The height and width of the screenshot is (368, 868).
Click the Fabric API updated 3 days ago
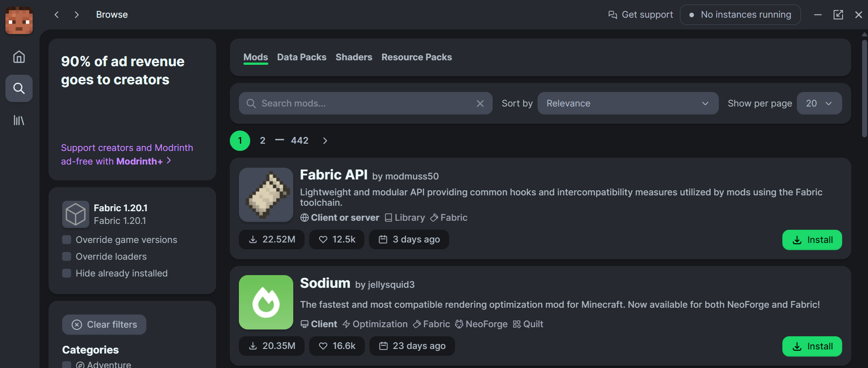point(409,239)
